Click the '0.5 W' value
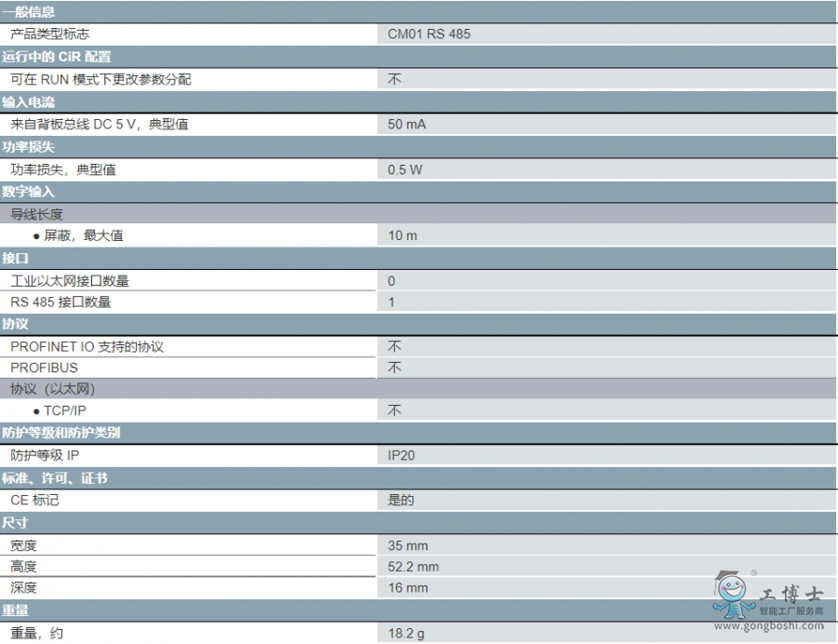 [x=405, y=169]
